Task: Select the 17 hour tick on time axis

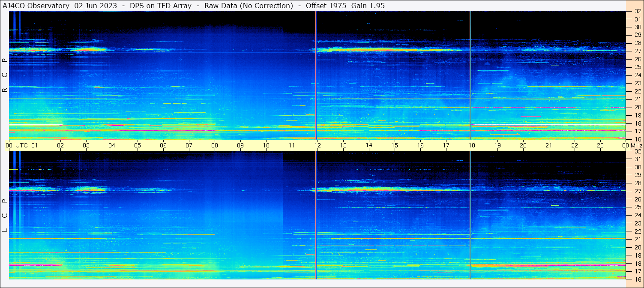Action: [446, 145]
